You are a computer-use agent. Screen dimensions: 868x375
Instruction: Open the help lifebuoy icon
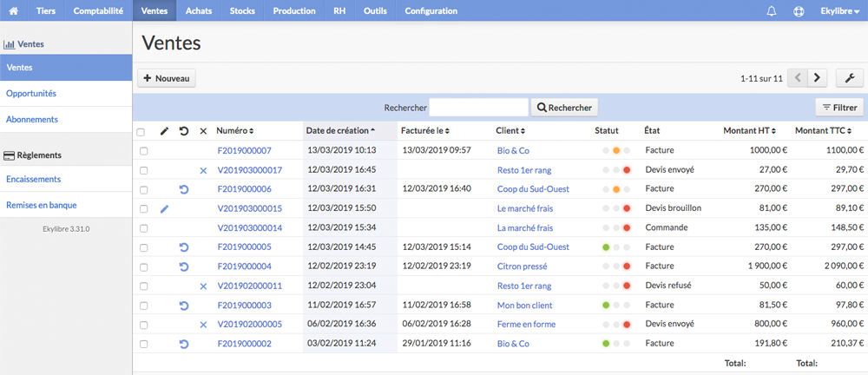799,11
